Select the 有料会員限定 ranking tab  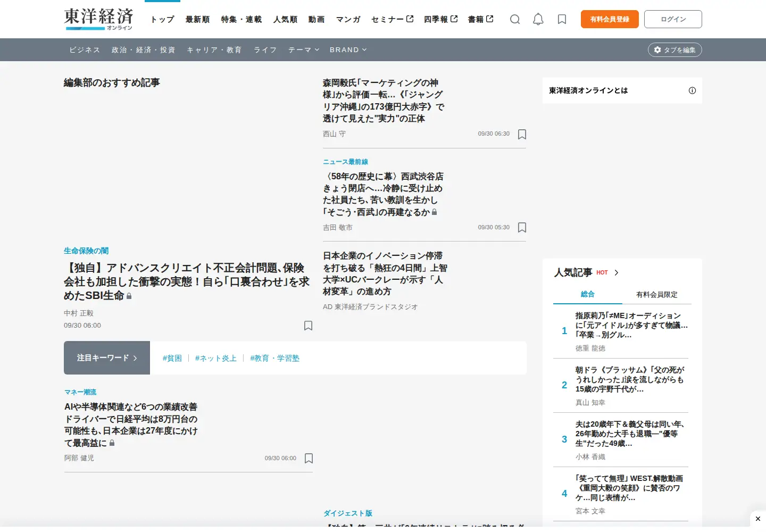[657, 294]
